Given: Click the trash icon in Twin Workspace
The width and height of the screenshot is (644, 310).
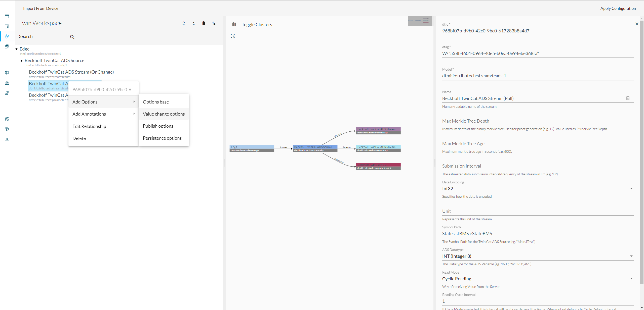Looking at the screenshot, I should pyautogui.click(x=204, y=23).
